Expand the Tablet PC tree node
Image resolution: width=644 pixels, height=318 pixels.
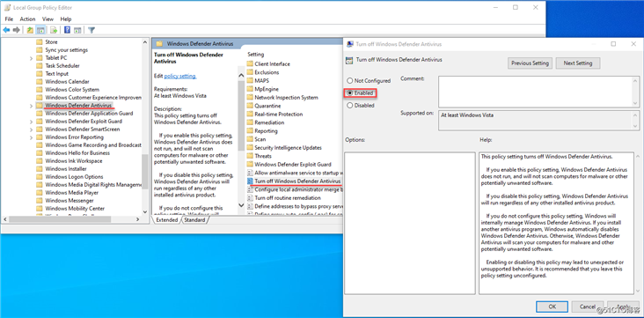[31, 58]
